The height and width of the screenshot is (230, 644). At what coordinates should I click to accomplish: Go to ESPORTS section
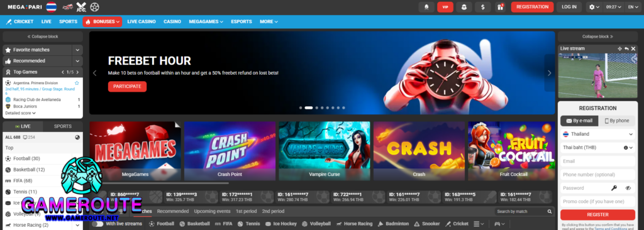point(241,22)
